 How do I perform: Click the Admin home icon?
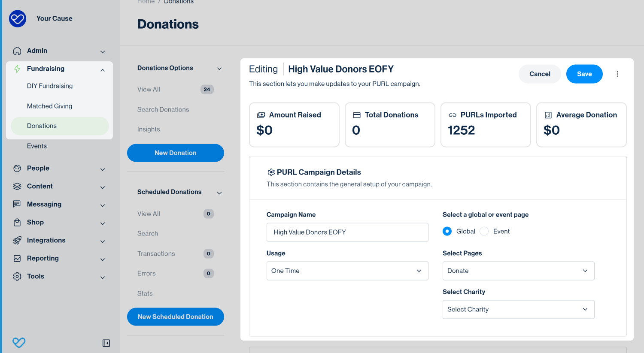pos(17,51)
